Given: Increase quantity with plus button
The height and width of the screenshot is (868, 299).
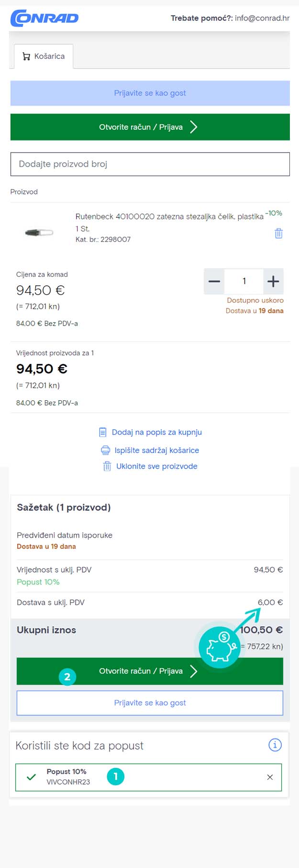Looking at the screenshot, I should [273, 281].
